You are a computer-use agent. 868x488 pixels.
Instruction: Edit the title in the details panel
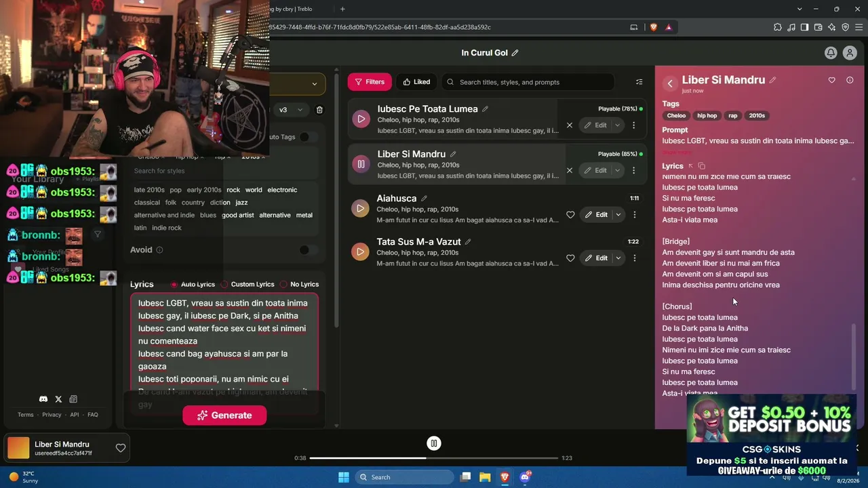772,80
